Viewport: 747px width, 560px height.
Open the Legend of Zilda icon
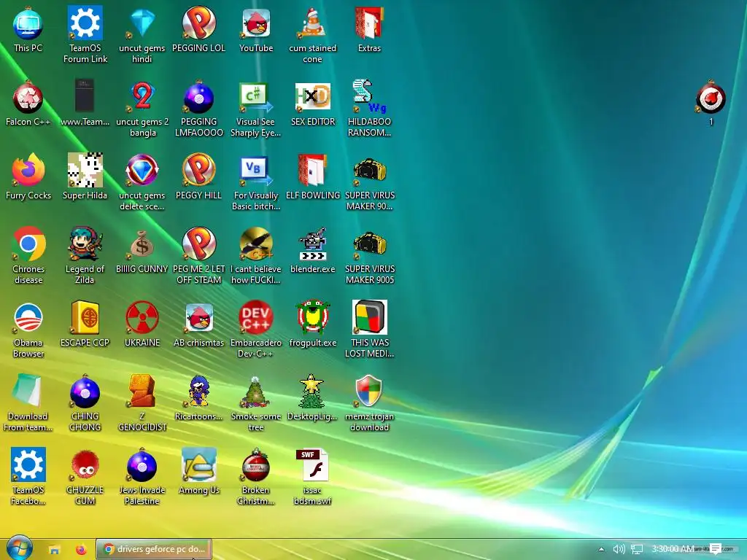pos(85,244)
